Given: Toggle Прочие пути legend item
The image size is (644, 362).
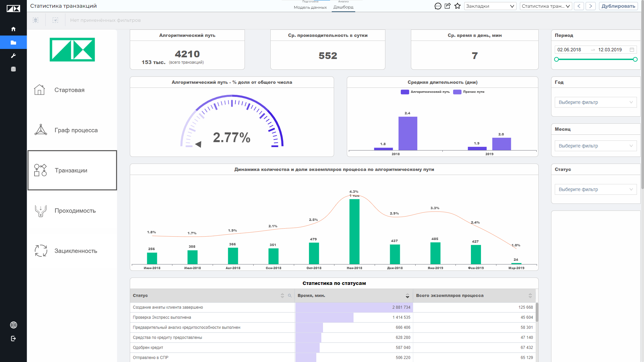Looking at the screenshot, I should [469, 92].
